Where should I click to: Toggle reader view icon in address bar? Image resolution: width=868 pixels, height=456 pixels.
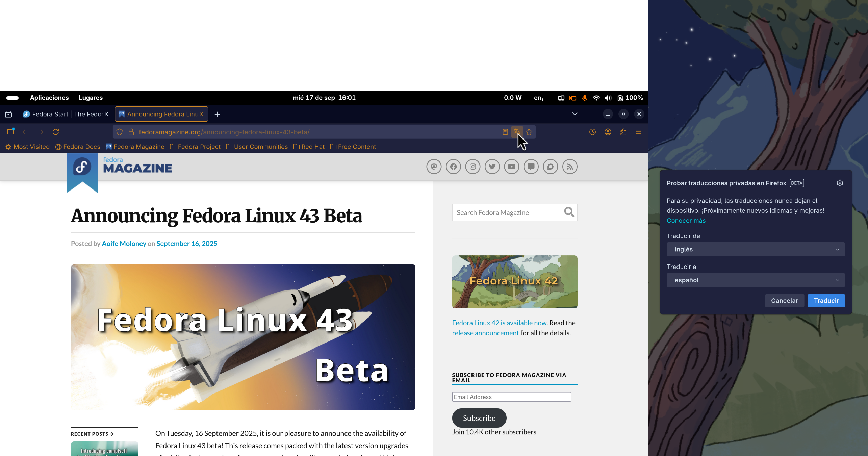505,132
